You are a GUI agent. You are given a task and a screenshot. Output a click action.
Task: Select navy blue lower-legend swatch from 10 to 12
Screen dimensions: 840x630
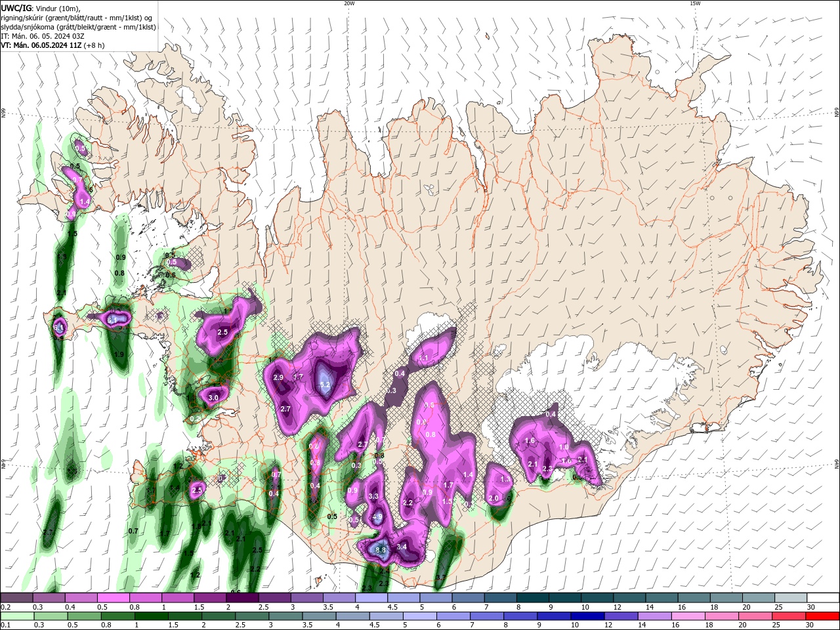587,616
